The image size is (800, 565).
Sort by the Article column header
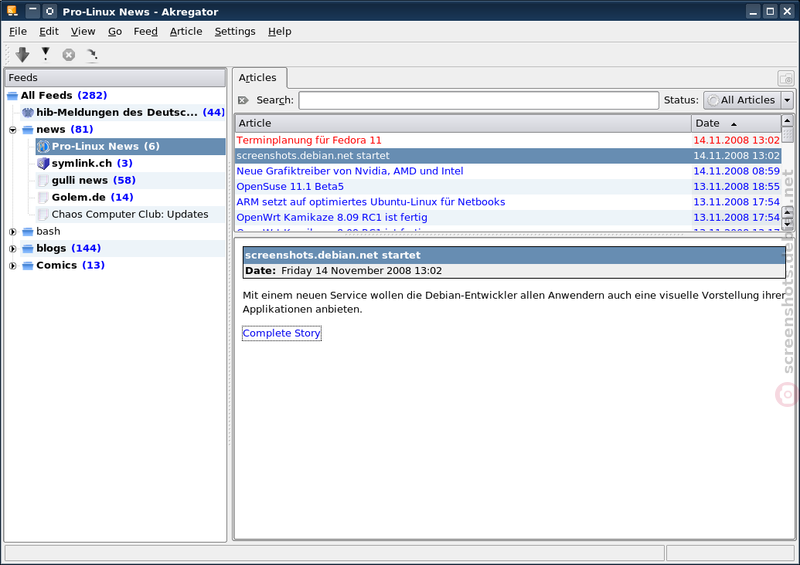click(463, 123)
